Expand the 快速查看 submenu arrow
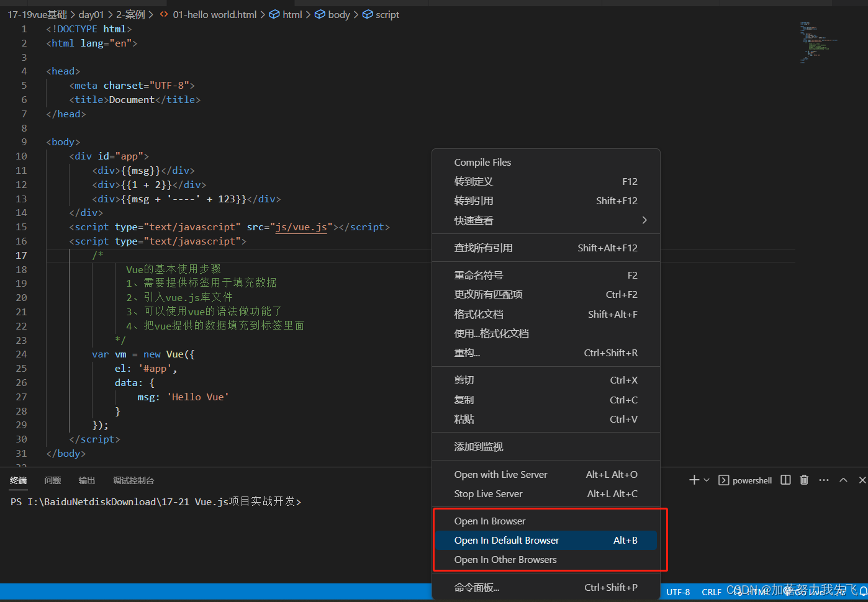The height and width of the screenshot is (602, 868). click(x=644, y=220)
